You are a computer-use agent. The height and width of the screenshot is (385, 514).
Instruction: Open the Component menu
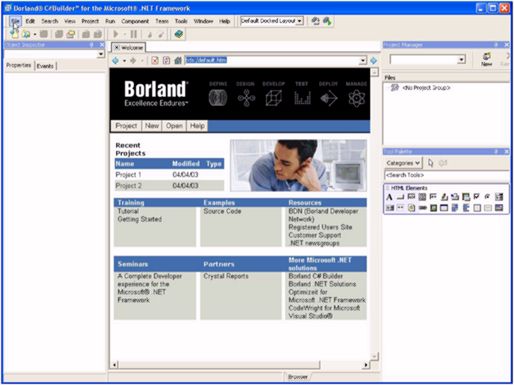(135, 21)
